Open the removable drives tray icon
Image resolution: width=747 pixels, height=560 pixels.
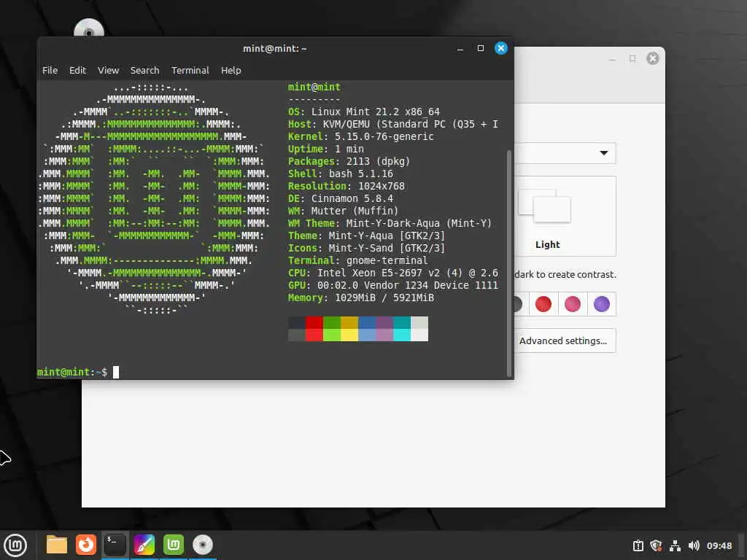pos(638,545)
